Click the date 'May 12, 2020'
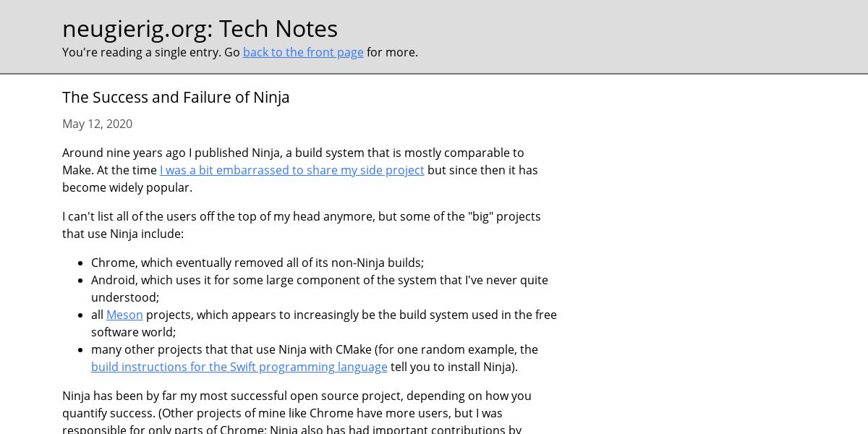This screenshot has height=434, width=868. [x=97, y=124]
